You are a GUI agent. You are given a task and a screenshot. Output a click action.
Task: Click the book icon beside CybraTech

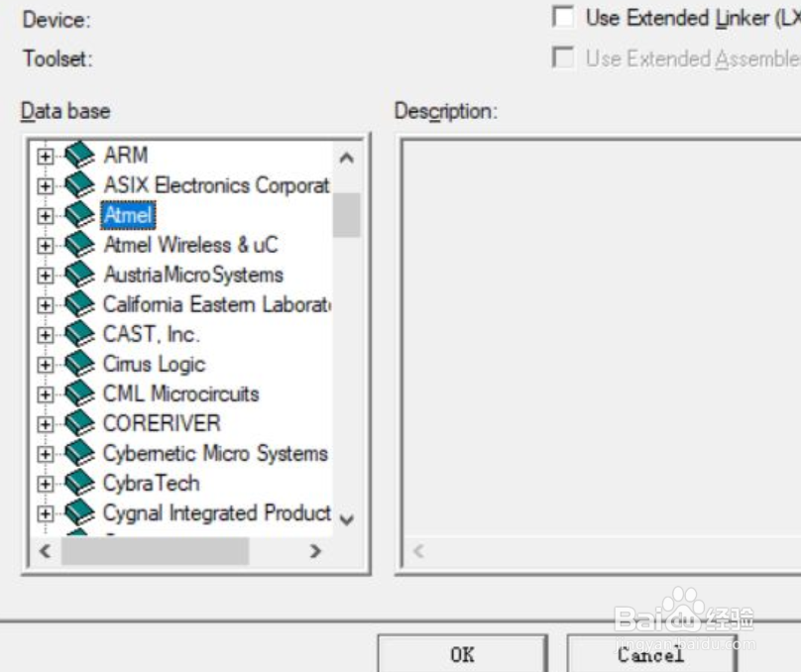point(79,484)
